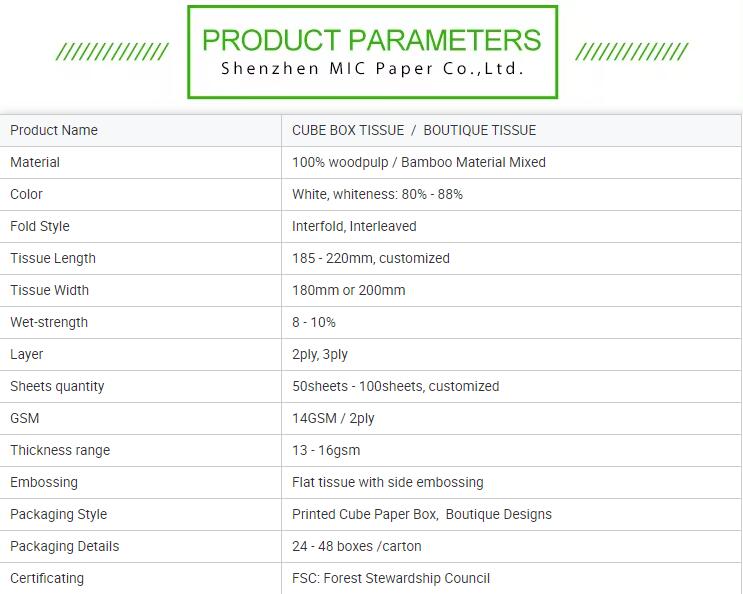
Task: Select the CUBE BOX TISSUE / BOUTIQUE TISSUE cell
Action: [511, 130]
